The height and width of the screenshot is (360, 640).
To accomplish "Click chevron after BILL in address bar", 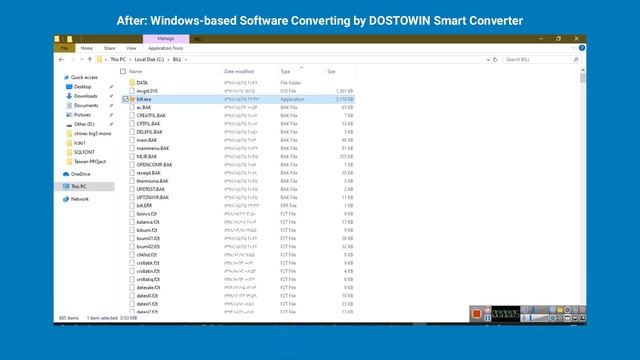I will coord(186,60).
